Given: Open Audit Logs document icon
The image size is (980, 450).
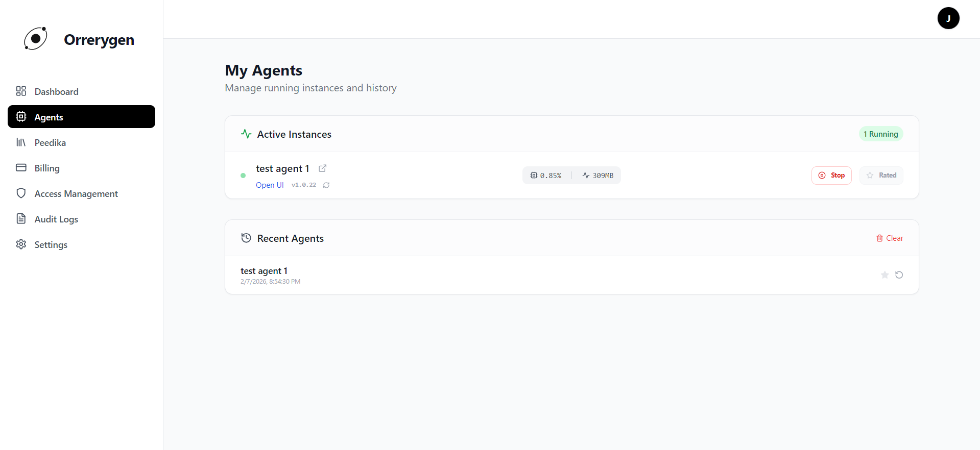Looking at the screenshot, I should coord(21,218).
